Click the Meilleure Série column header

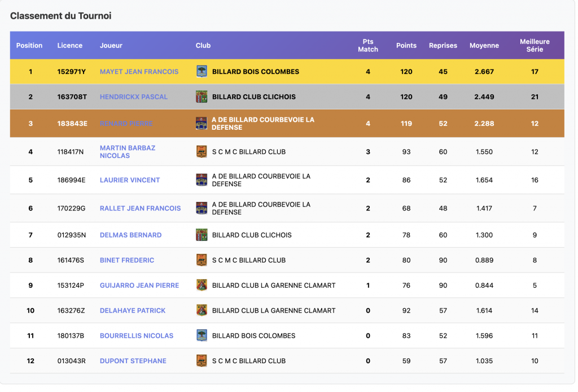tap(534, 46)
